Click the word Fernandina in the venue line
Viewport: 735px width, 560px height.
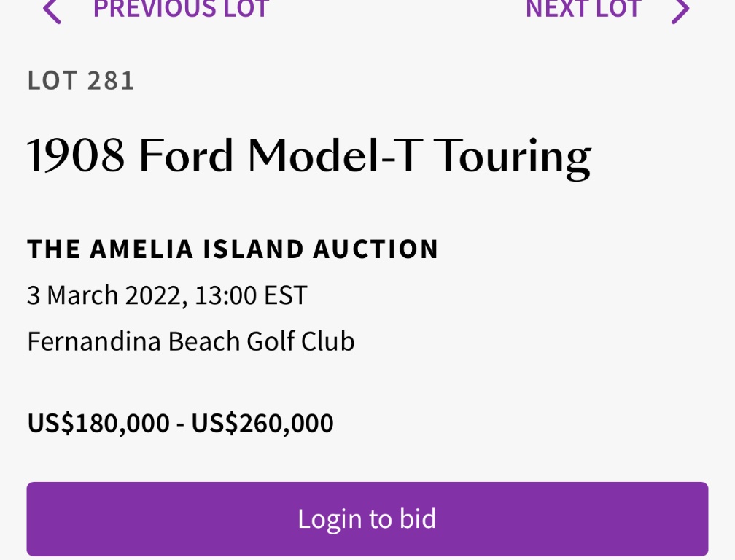click(94, 341)
